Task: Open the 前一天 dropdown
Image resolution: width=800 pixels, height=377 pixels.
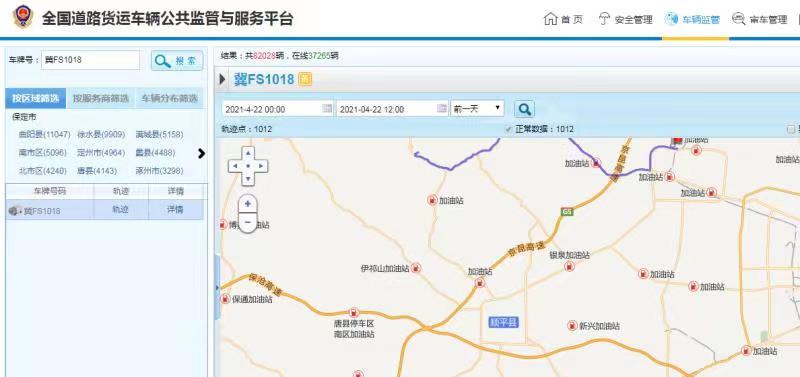Action: (x=477, y=109)
